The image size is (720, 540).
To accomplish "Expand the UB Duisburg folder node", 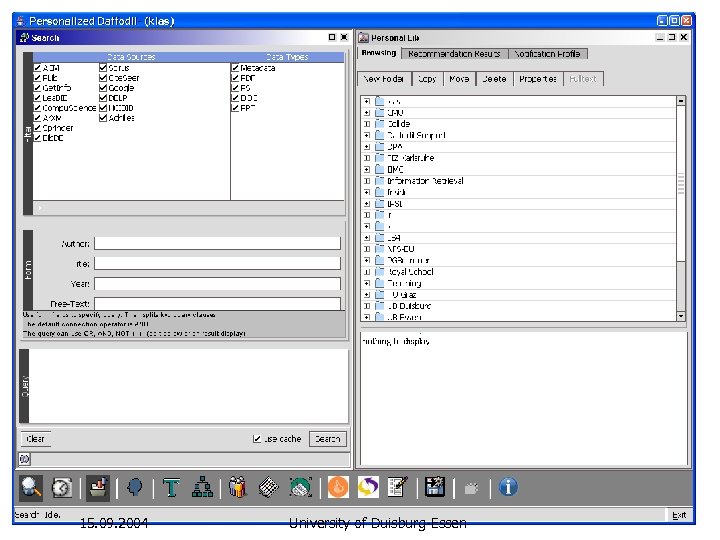I will click(x=367, y=306).
